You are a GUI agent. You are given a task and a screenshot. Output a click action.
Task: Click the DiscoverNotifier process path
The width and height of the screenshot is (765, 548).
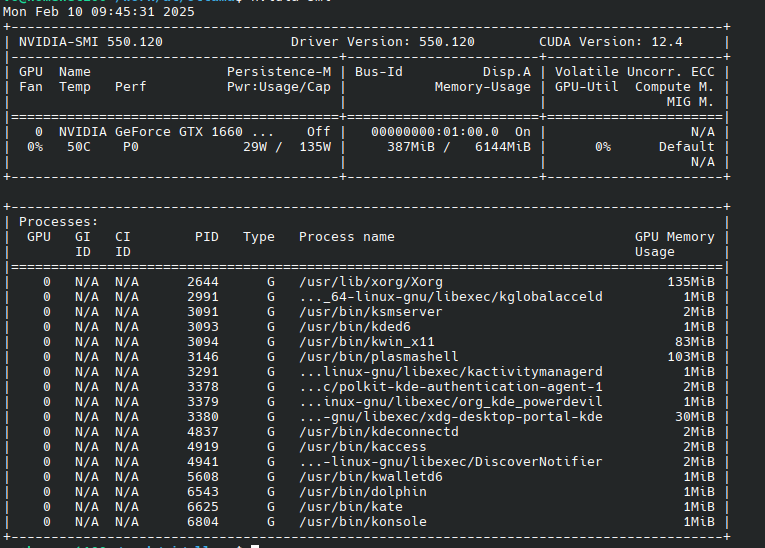coord(451,462)
